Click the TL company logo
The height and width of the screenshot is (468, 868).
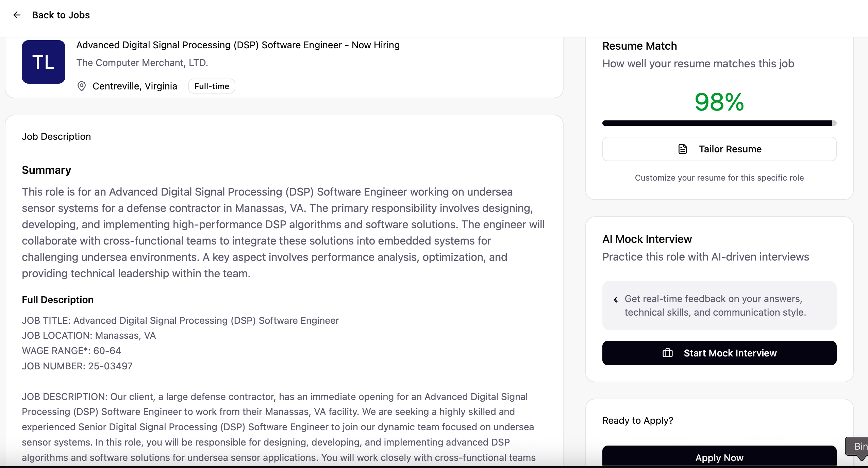(44, 62)
